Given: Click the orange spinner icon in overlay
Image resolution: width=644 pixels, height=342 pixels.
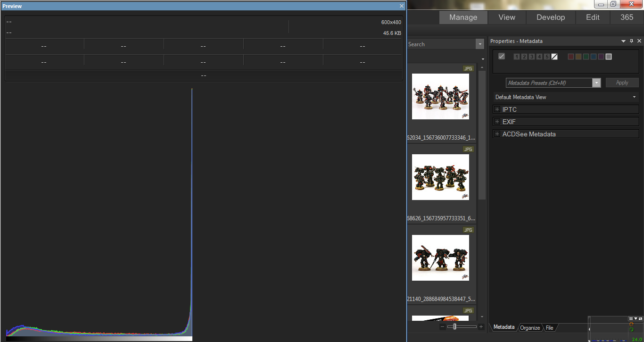Looking at the screenshot, I should 631,324.
